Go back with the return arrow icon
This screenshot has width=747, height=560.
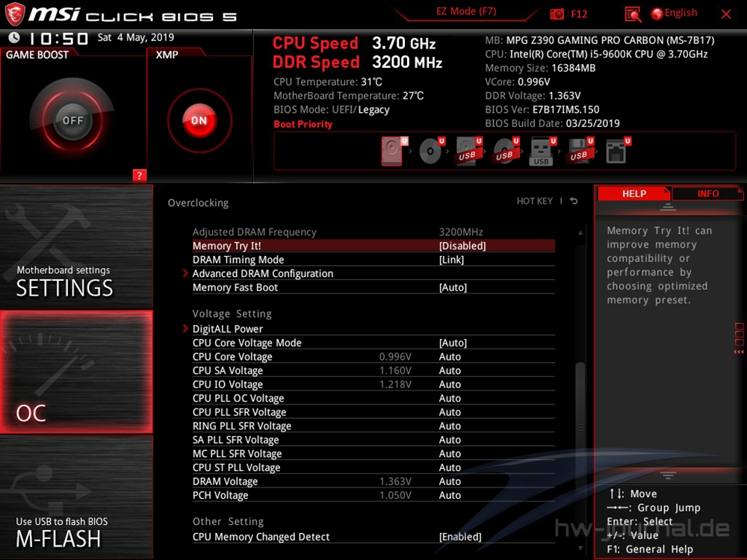point(574,201)
